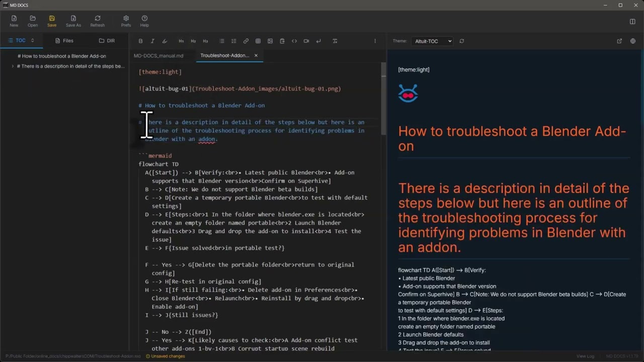Insert a numbered list
644x362 pixels.
[x=234, y=41]
